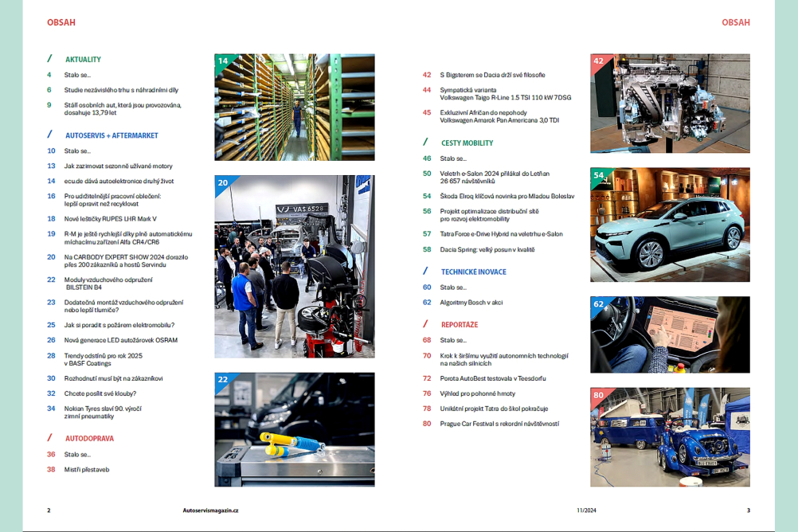Open the Autoservismagazin.cz footer link
The width and height of the screenshot is (798, 532).
click(x=211, y=510)
